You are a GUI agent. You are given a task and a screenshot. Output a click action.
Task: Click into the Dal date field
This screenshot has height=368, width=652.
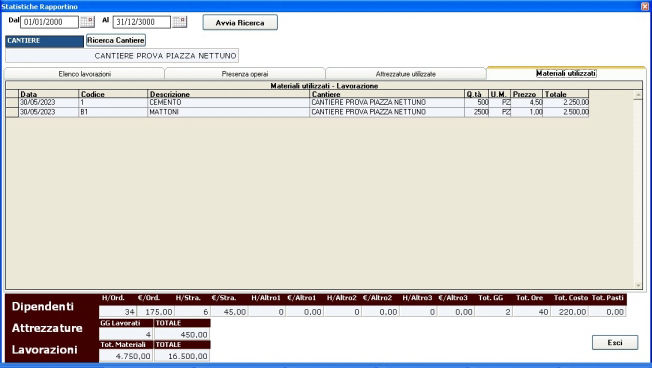click(49, 22)
